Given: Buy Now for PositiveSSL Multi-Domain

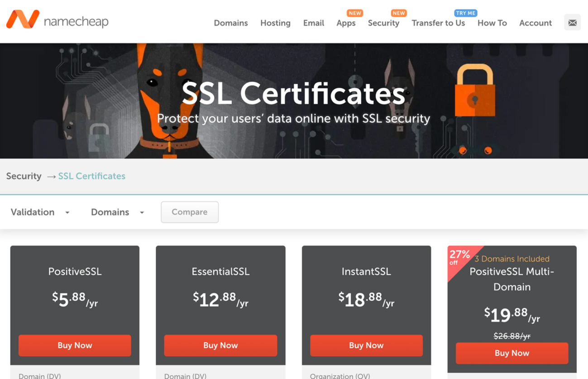Looking at the screenshot, I should tap(512, 353).
